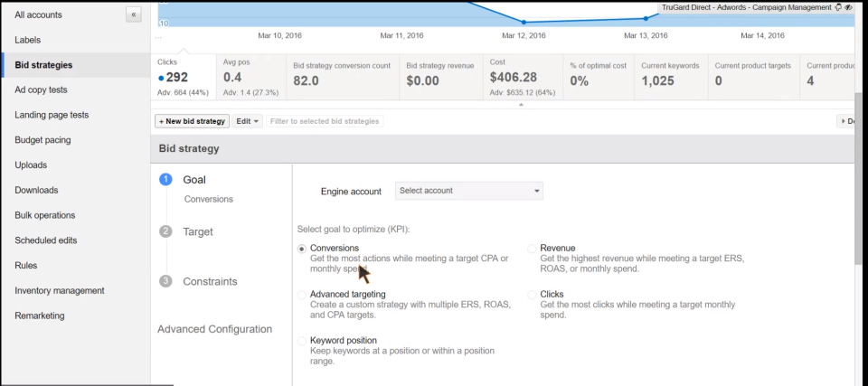Click the Keyword position label text
The image size is (868, 386).
344,341
